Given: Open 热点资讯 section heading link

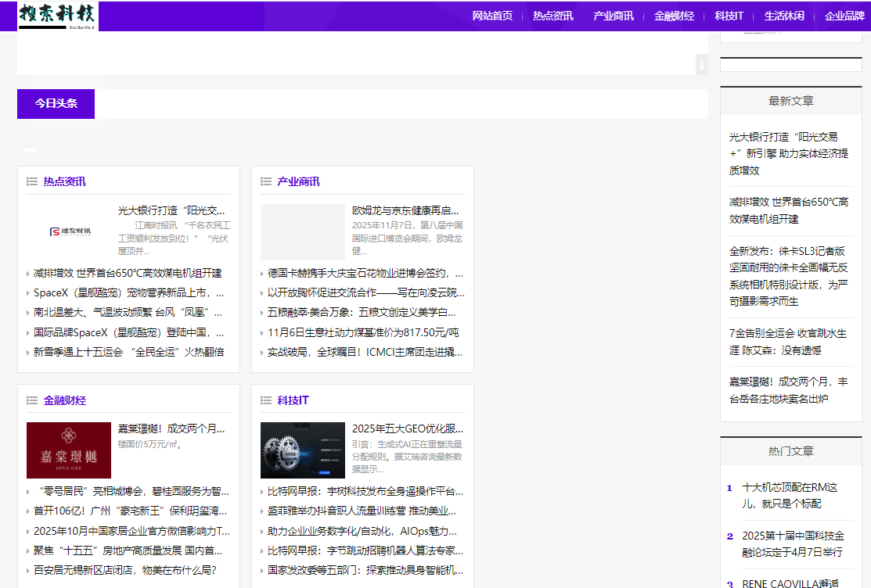Looking at the screenshot, I should (x=65, y=181).
